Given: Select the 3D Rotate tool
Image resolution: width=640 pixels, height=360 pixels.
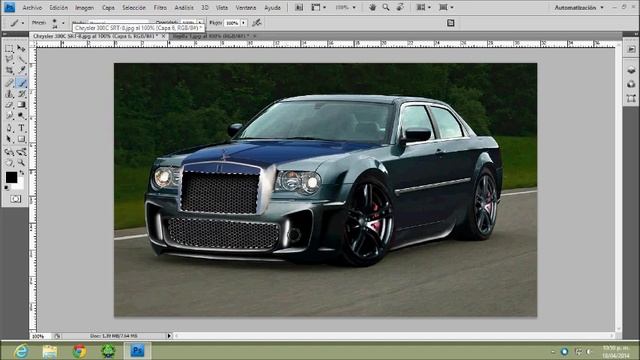Looking at the screenshot, I should click(x=9, y=152).
